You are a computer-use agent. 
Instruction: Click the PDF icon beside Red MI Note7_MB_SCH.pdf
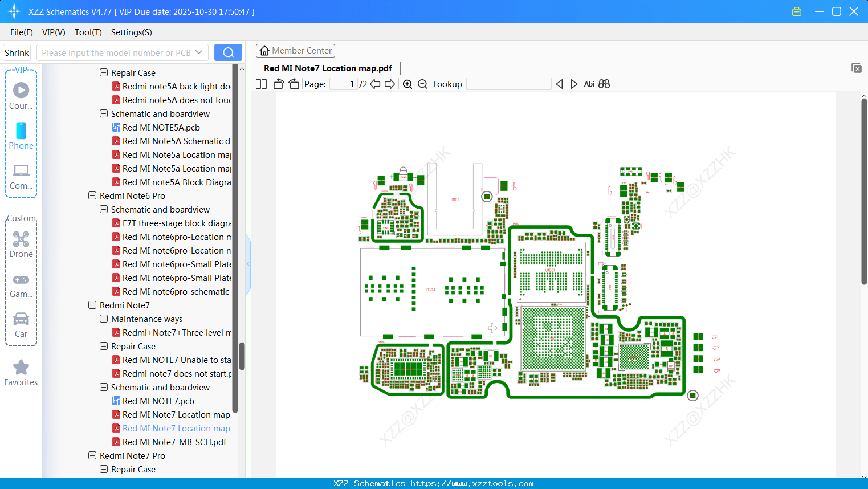click(x=116, y=442)
